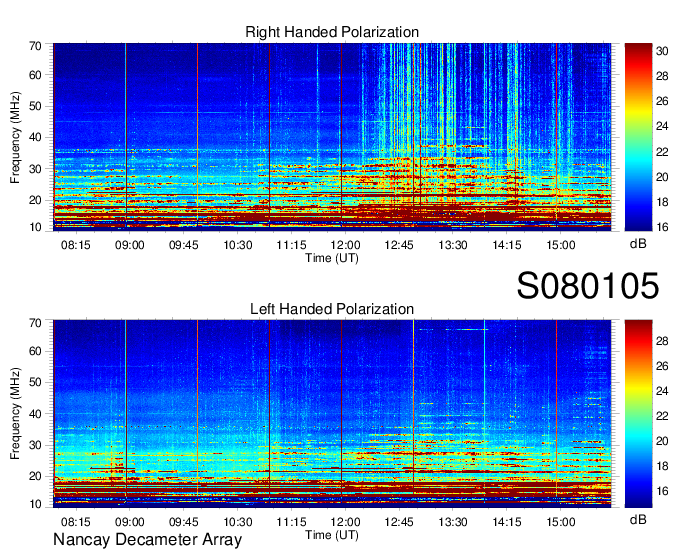Click the 30 MHz tick of the Left Handed plot
Screen dimensions: 680x552
[x=35, y=445]
